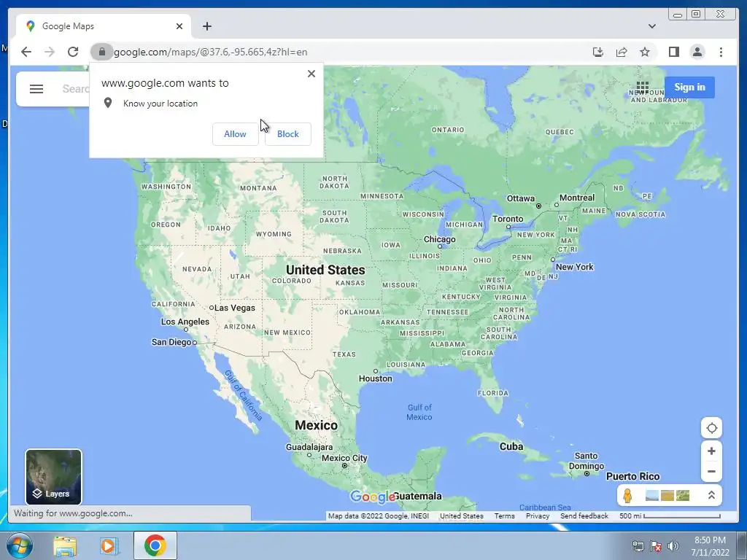
Task: Bookmark this page with star icon
Action: point(645,52)
